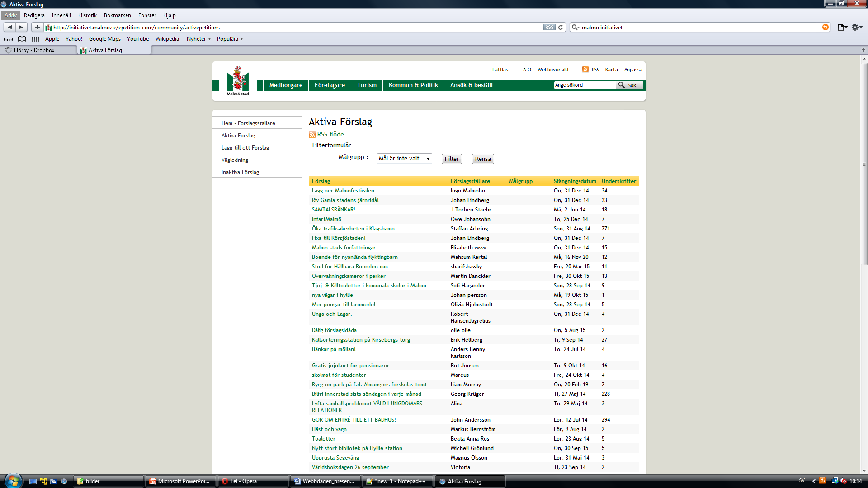Open Nyheter bookmarks dropdown

199,39
